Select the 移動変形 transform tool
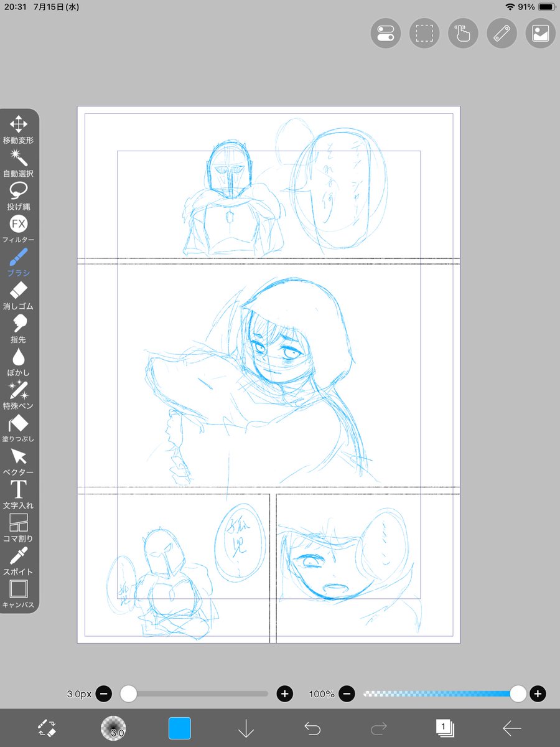The height and width of the screenshot is (747, 560). [19, 129]
